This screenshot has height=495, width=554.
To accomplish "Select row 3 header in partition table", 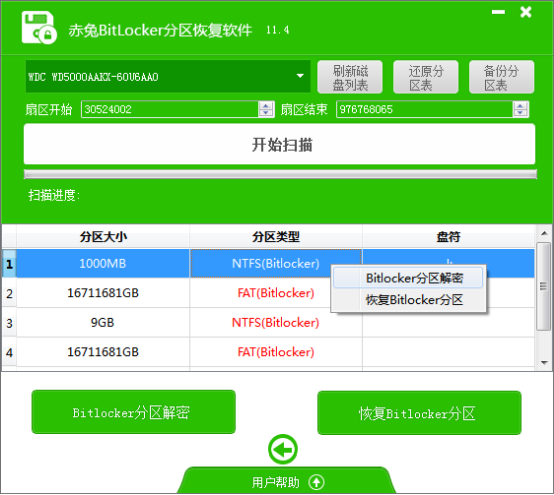I will coord(9,323).
